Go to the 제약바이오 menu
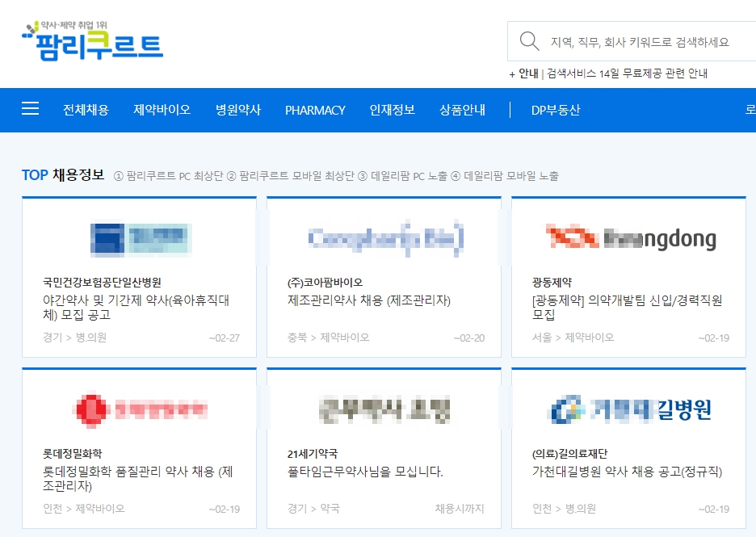Viewport: 756px width, 537px height. pos(162,110)
